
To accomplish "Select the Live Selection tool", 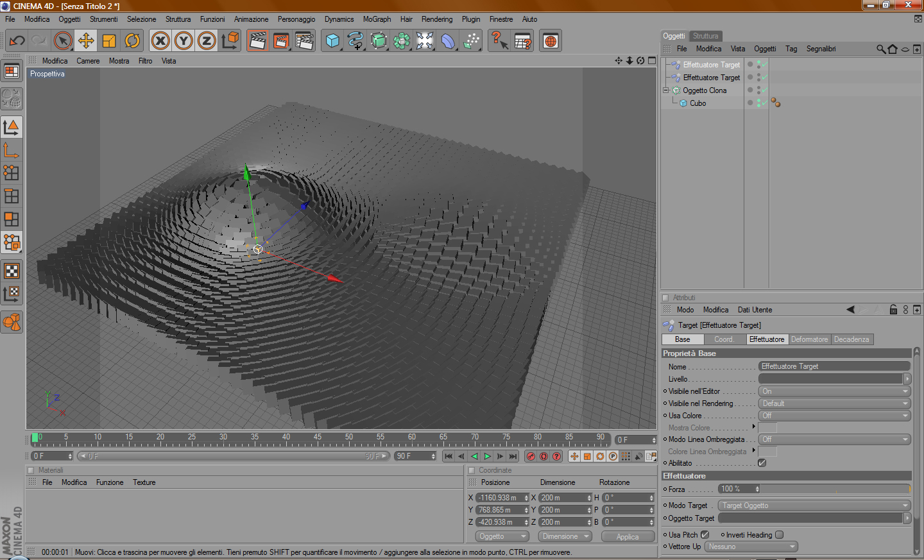I will pos(62,41).
